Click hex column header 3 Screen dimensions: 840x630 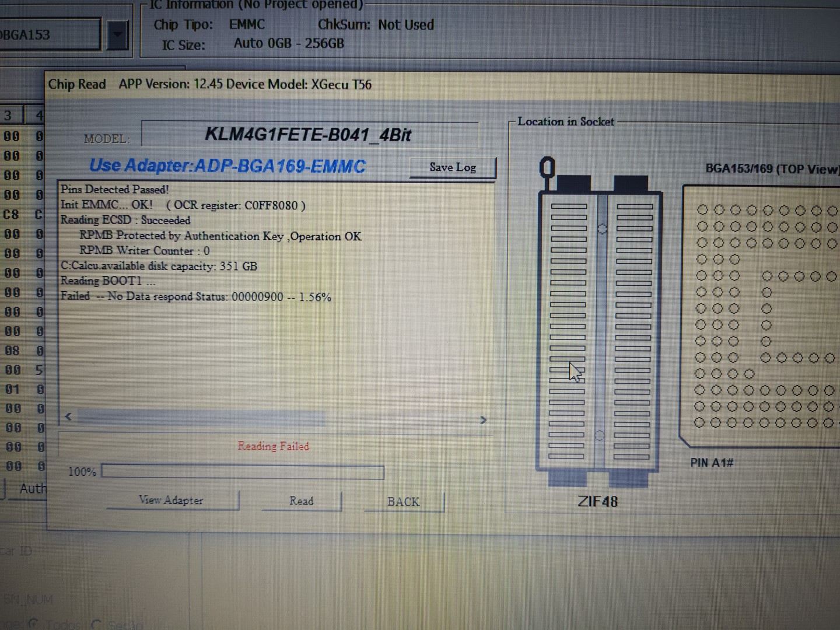point(9,116)
